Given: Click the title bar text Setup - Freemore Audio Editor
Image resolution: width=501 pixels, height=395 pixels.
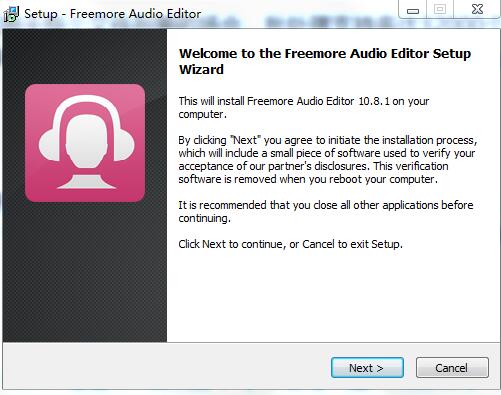Looking at the screenshot, I should 113,14.
